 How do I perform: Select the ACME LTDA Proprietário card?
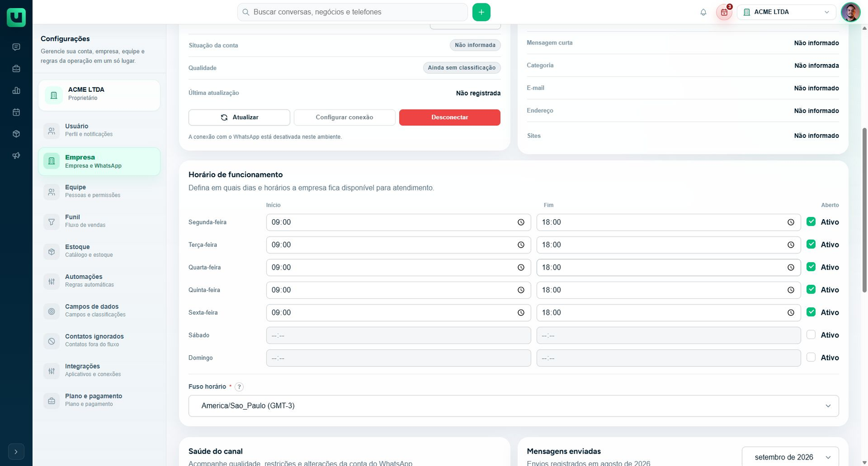point(99,95)
